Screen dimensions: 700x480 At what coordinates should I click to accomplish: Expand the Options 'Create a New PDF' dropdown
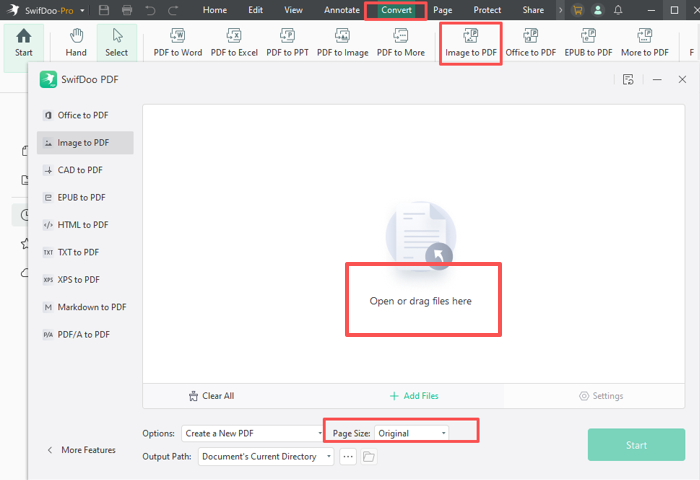(252, 433)
